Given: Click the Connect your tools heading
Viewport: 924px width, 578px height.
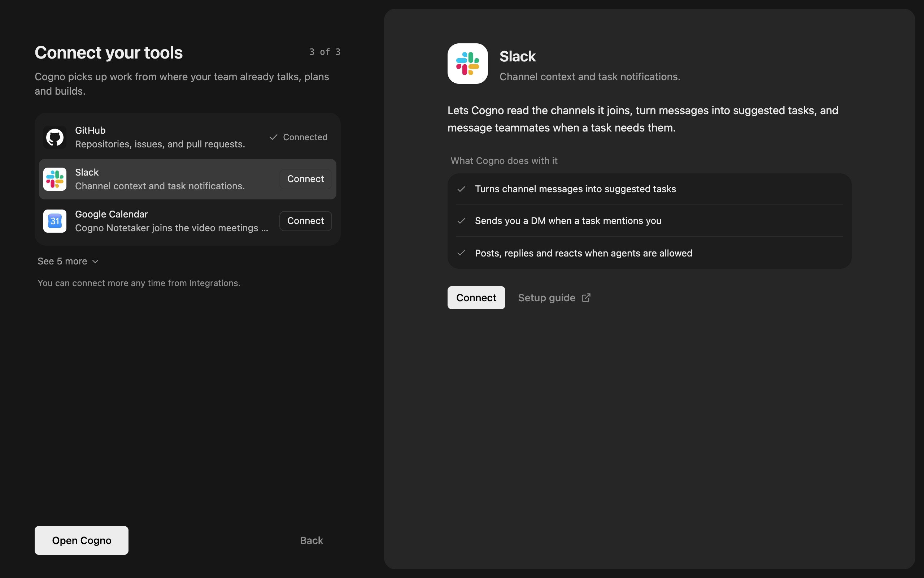Looking at the screenshot, I should 108,53.
